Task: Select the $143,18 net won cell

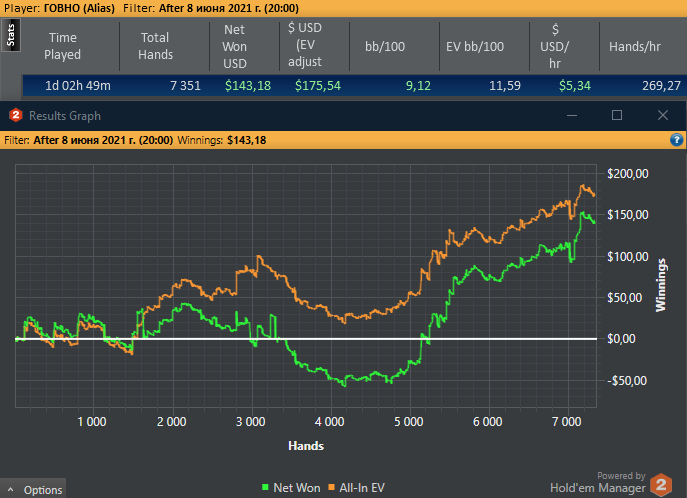Action: tap(248, 85)
